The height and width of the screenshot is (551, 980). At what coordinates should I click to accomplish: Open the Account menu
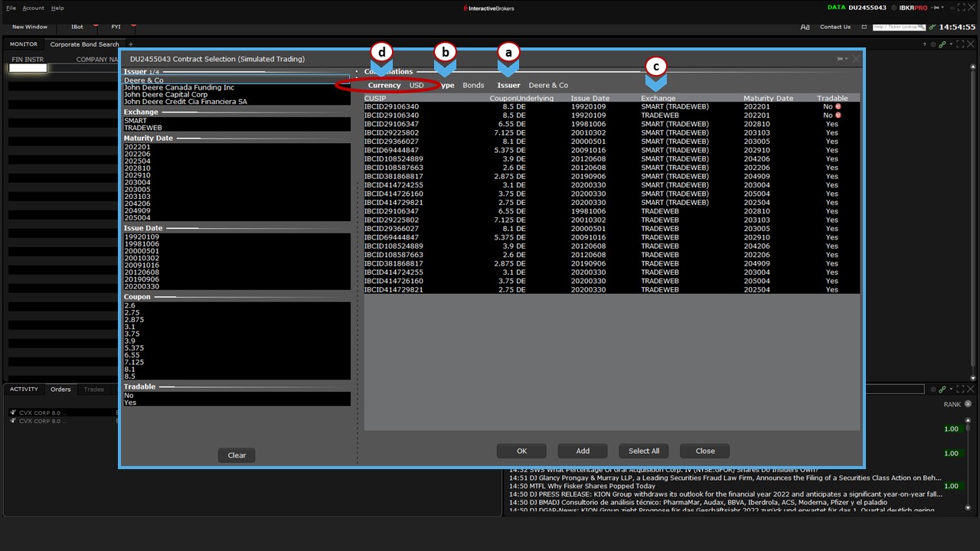[33, 8]
